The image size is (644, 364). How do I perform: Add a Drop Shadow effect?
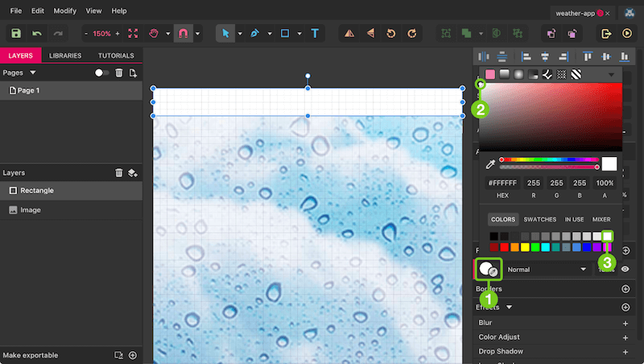click(x=625, y=352)
